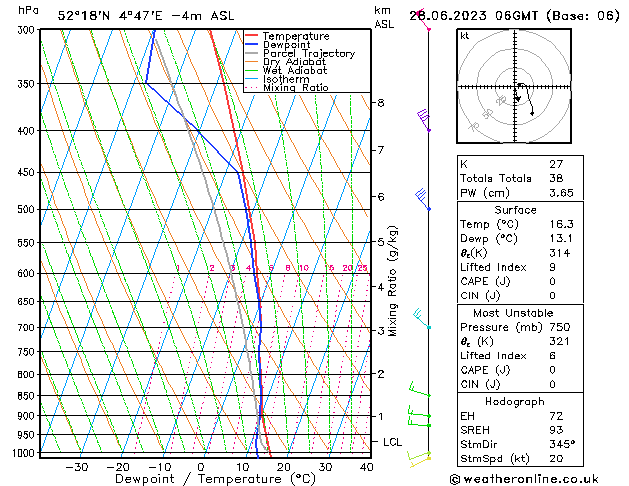Click the Surface section heading
The height and width of the screenshot is (486, 629).
[515, 210]
